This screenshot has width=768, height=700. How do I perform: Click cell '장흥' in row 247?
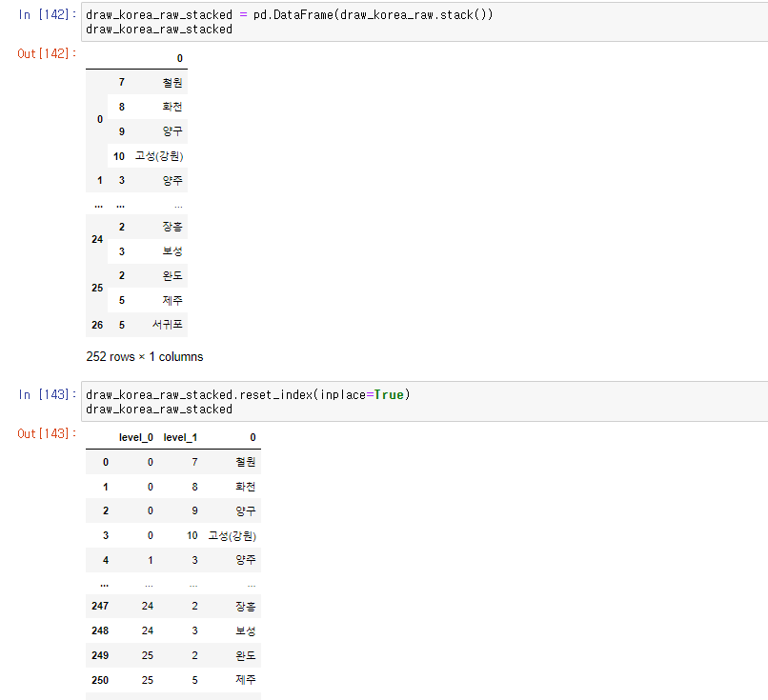[246, 606]
